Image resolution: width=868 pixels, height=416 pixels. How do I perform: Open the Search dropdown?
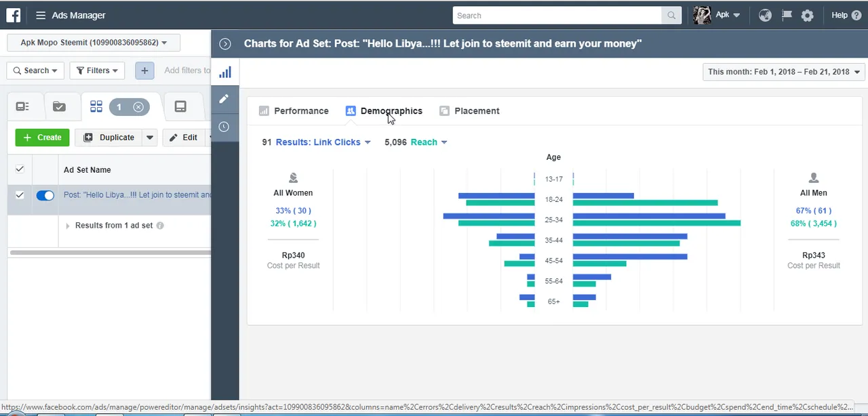pos(35,70)
